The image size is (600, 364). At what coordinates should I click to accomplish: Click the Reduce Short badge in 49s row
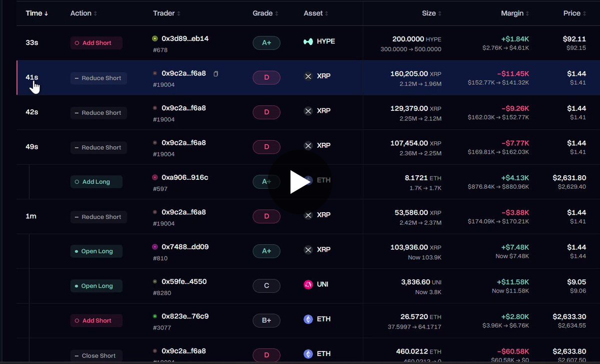(x=98, y=147)
